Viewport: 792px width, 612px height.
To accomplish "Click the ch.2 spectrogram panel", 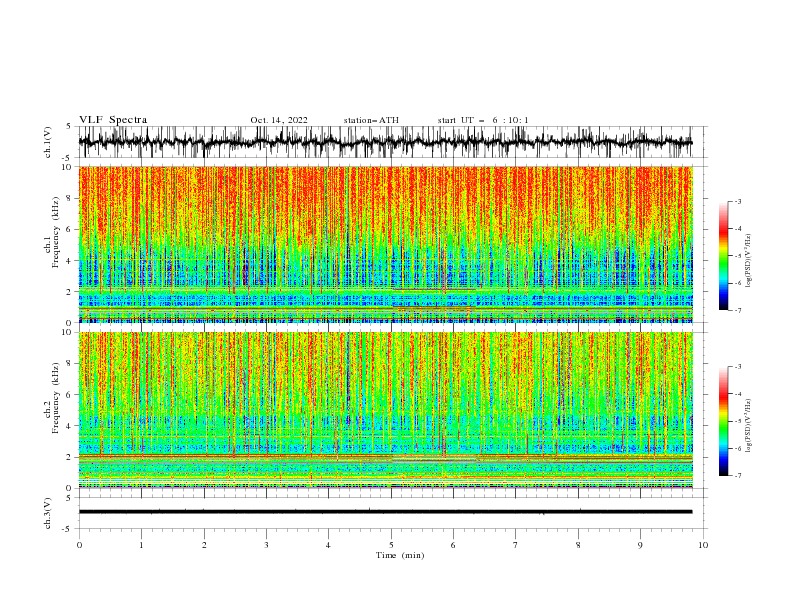I will [385, 410].
